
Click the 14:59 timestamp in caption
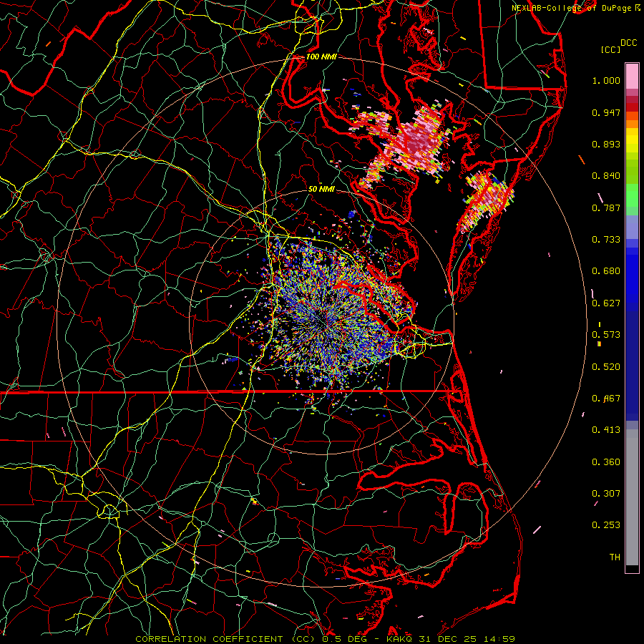[x=500, y=639]
